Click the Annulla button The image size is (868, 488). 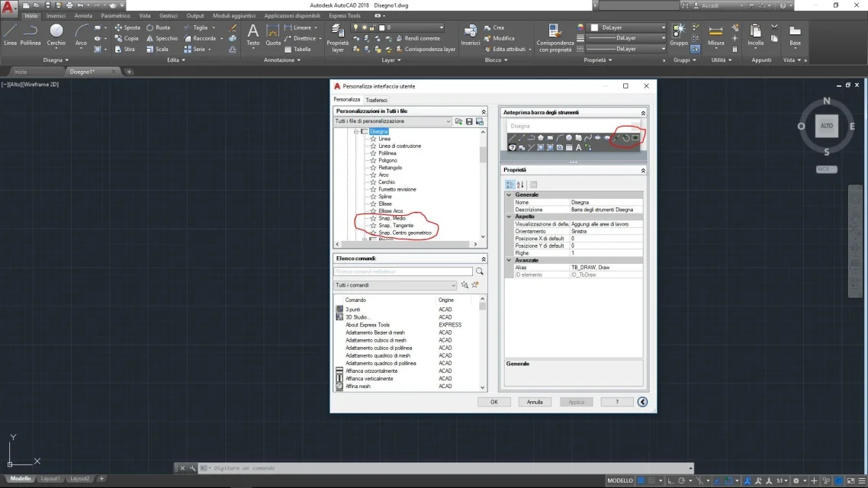(535, 403)
